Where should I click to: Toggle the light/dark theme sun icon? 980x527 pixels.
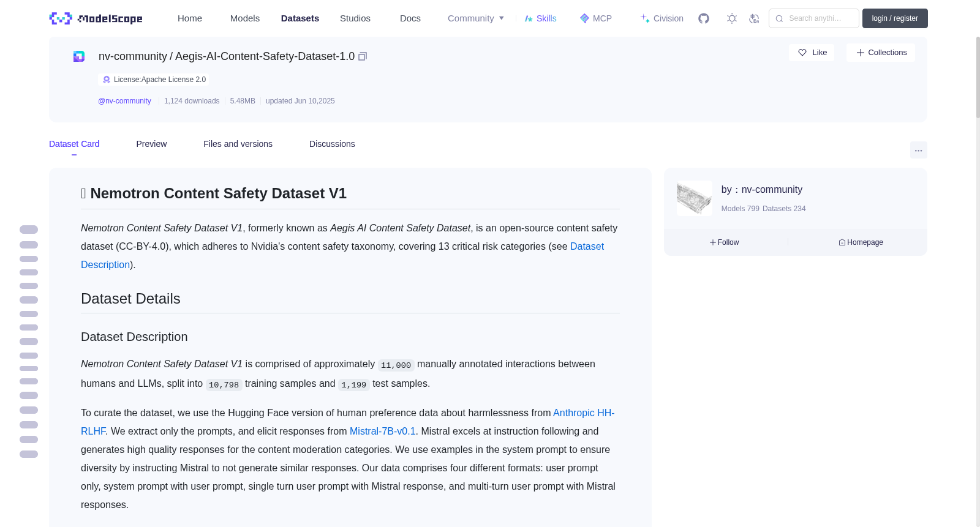732,18
